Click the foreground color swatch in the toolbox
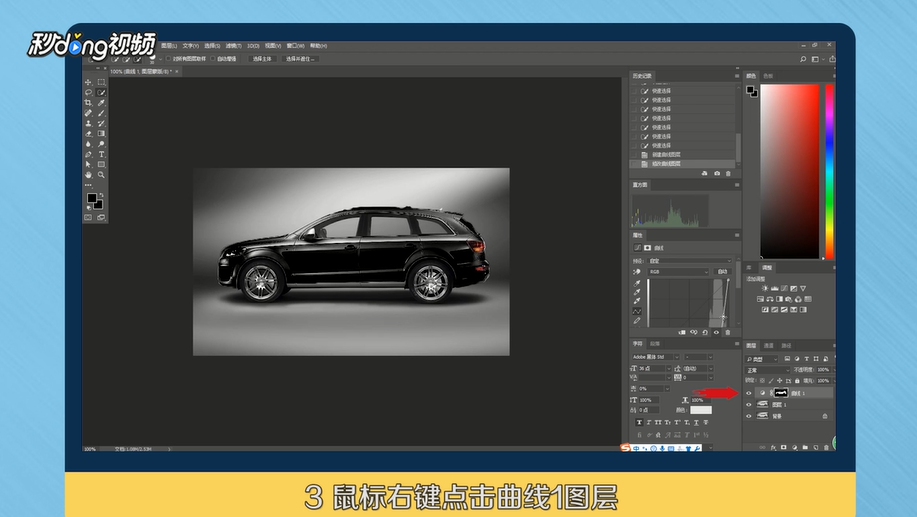This screenshot has width=917, height=517. [92, 198]
